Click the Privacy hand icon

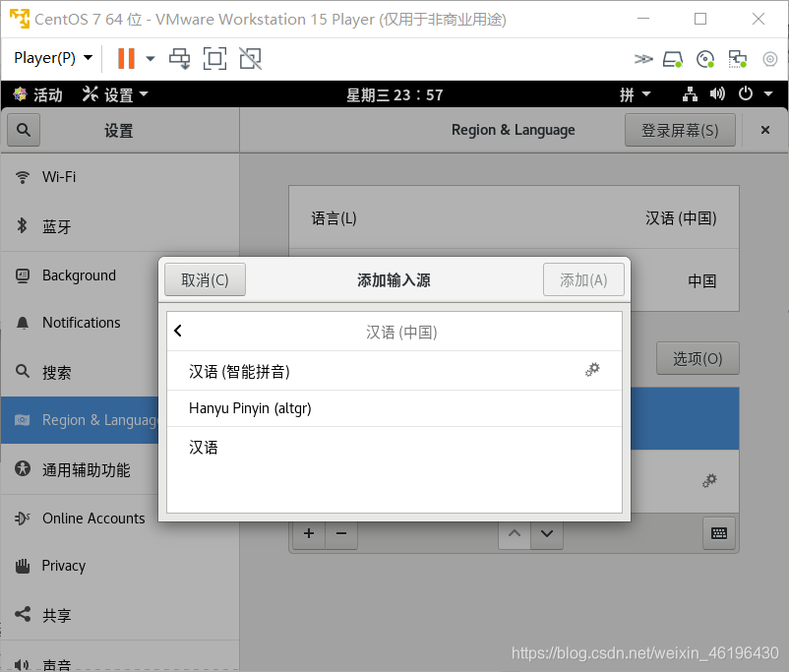(23, 566)
